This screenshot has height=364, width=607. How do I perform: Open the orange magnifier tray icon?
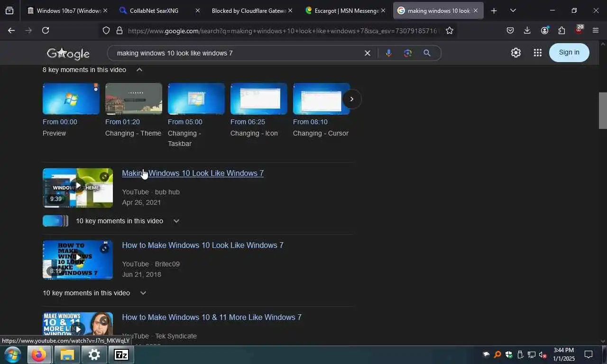[x=497, y=355]
